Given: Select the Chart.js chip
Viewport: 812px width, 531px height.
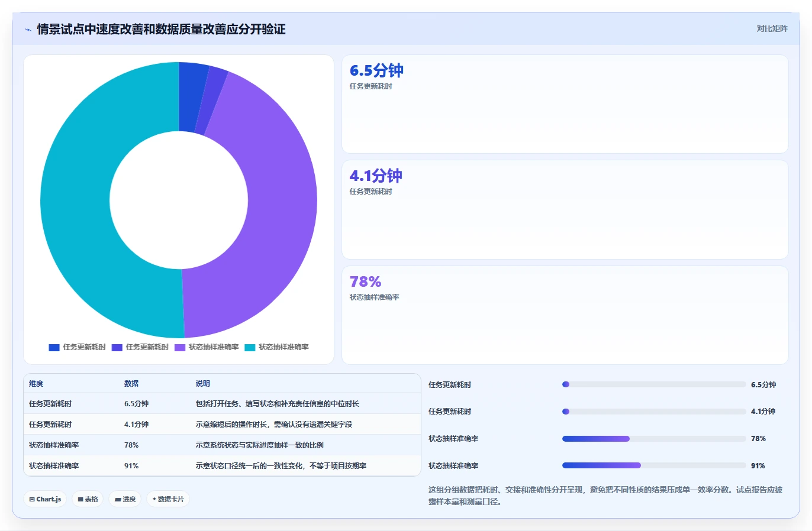Looking at the screenshot, I should [45, 499].
